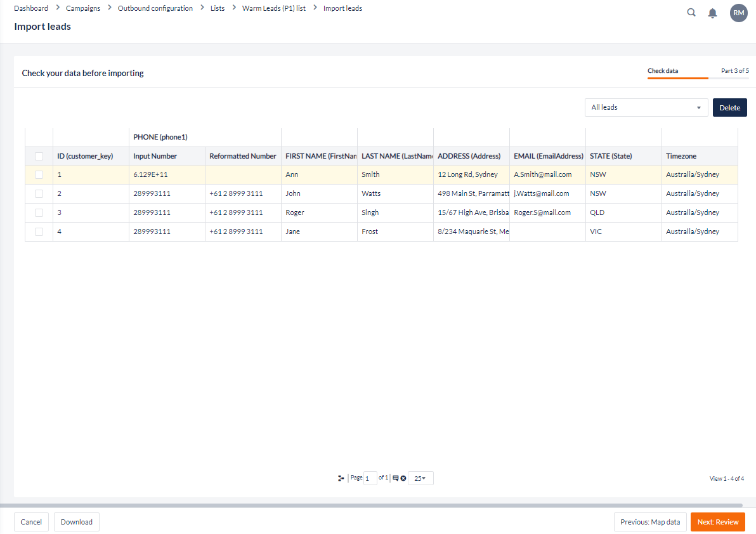Go to Campaigns in the breadcrumb
Screen dimensions: 756x534
(x=83, y=8)
